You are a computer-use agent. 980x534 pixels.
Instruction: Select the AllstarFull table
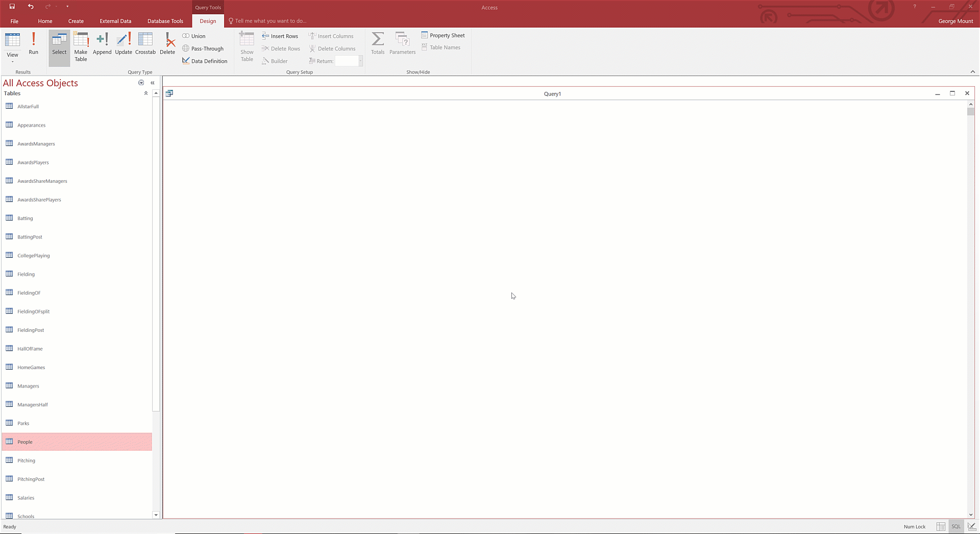coord(77,106)
